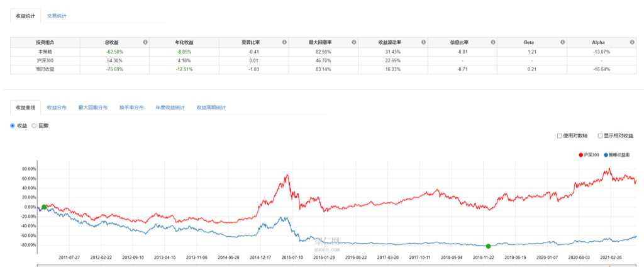Open the 换手率分布 tab
The image size is (644, 267).
tap(131, 108)
